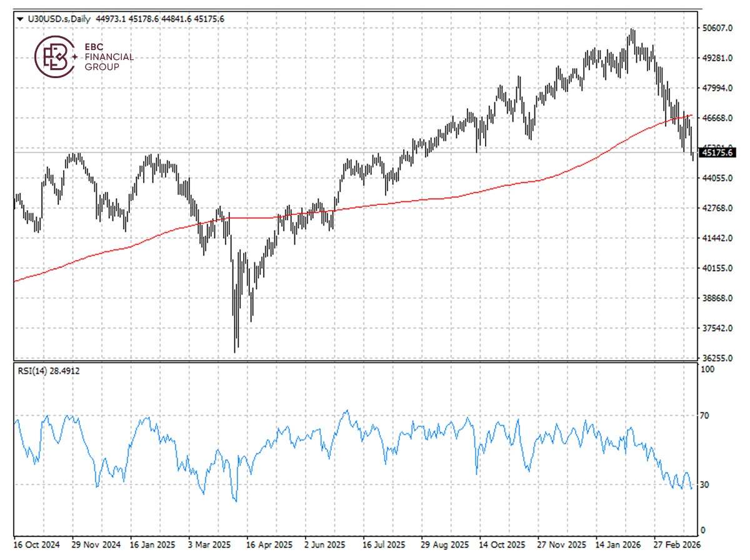
Task: Click the blue RSI line at its lowest trough
Action: point(236,501)
